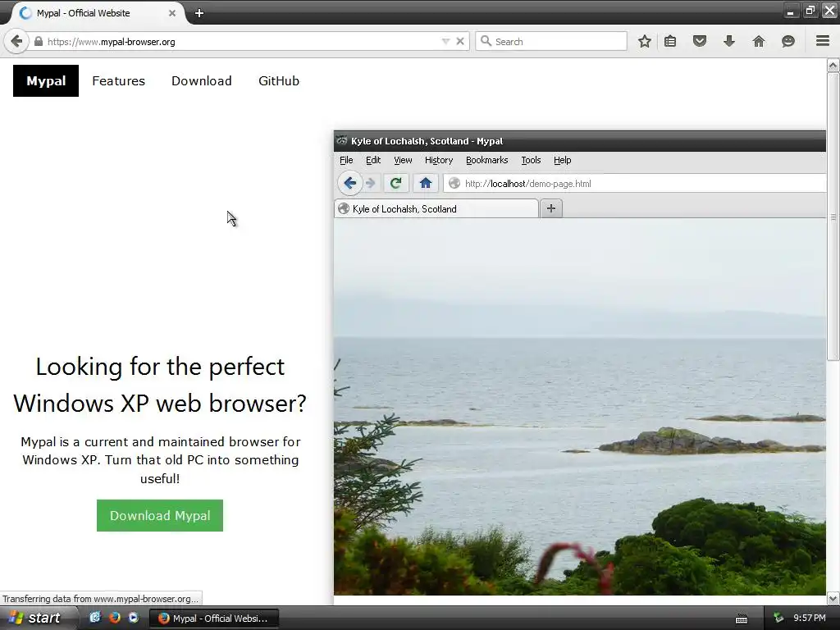
Task: Launch Firefox icon in quick launch
Action: pyautogui.click(x=114, y=618)
